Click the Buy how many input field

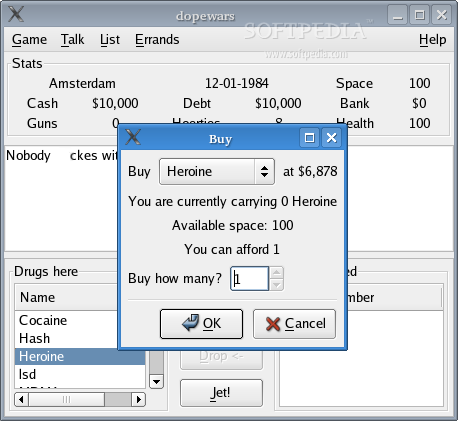pos(250,278)
